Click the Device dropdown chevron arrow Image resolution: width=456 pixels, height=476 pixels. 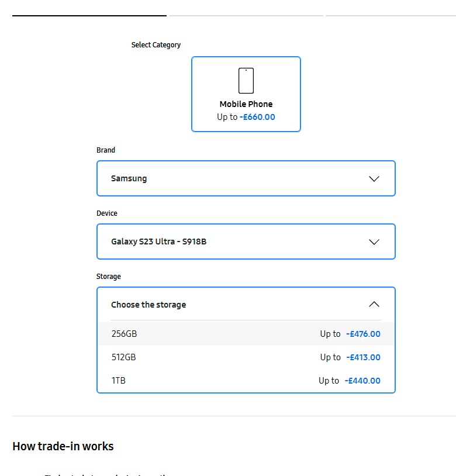(374, 242)
